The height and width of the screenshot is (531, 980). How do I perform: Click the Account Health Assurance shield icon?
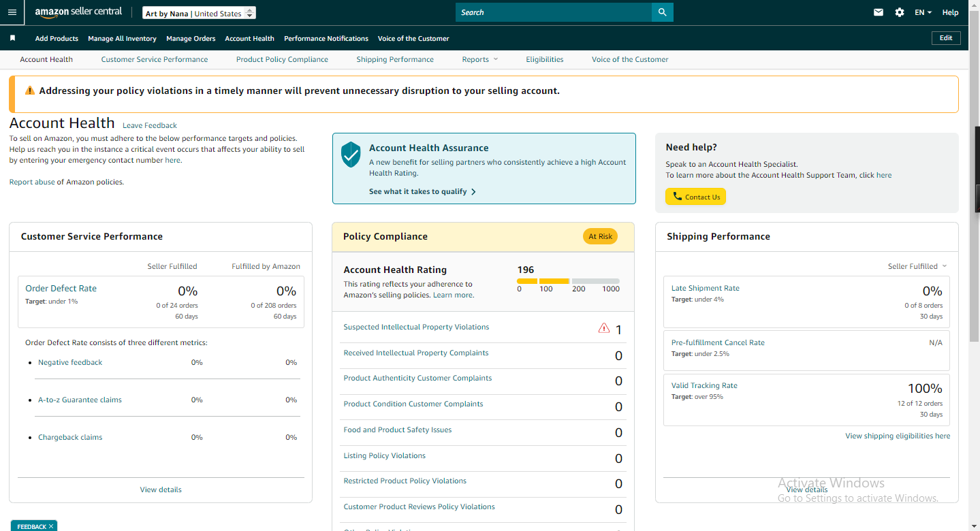pos(351,155)
